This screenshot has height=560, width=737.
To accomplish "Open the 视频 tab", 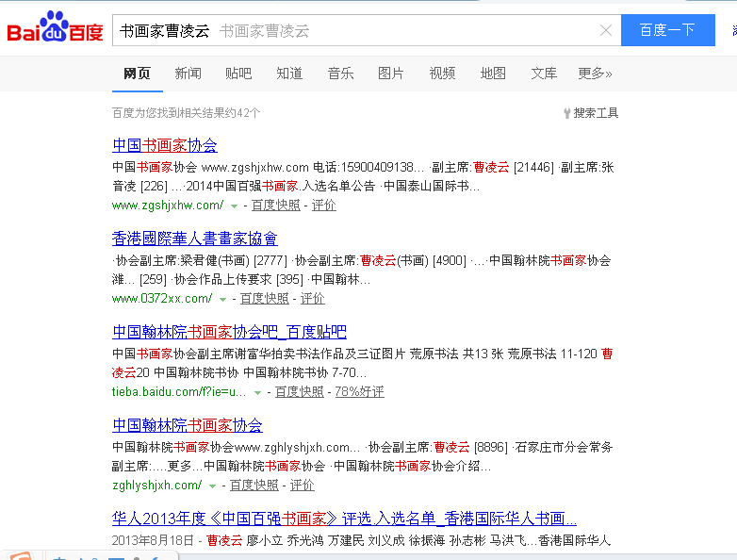I will (442, 74).
